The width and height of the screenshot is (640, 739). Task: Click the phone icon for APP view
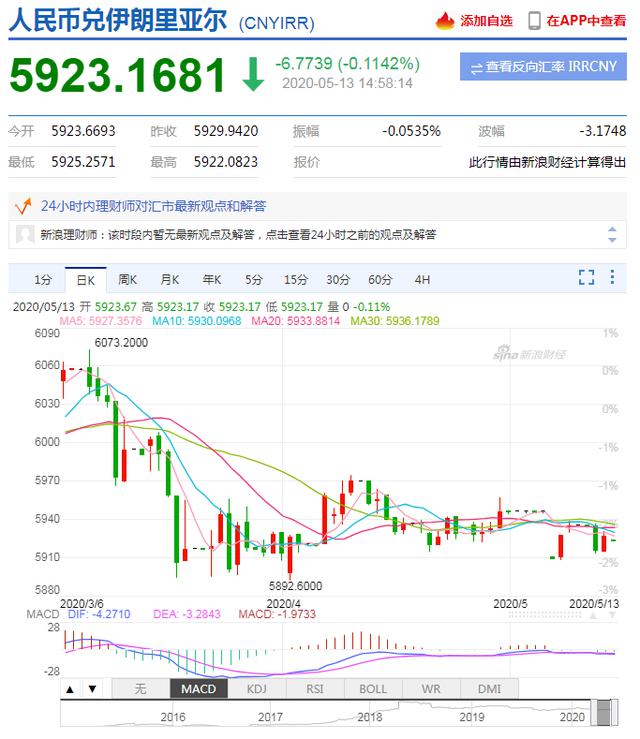[x=534, y=21]
